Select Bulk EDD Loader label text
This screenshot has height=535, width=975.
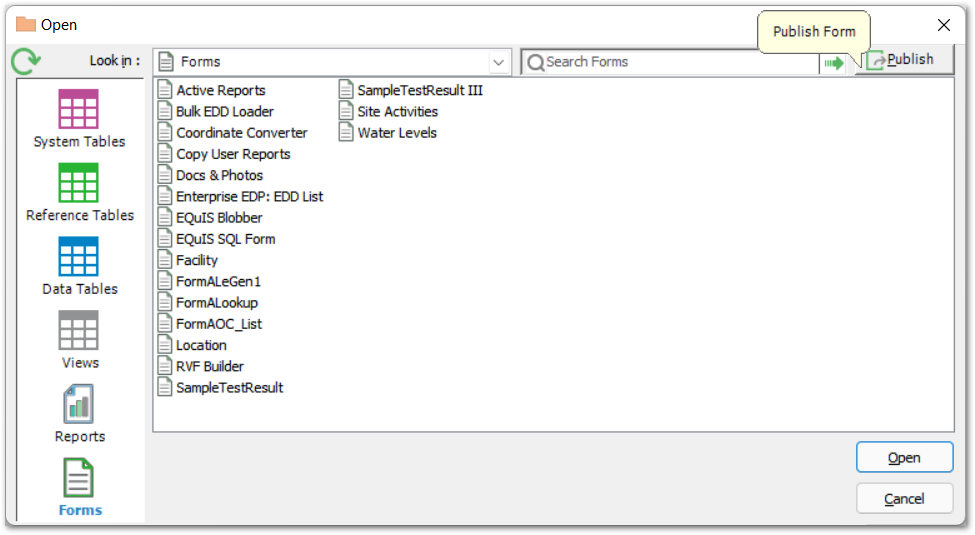click(x=224, y=111)
